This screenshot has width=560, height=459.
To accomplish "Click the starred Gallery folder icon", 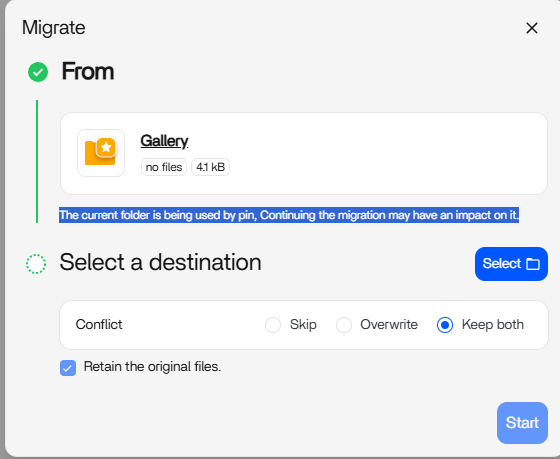I will pos(101,153).
